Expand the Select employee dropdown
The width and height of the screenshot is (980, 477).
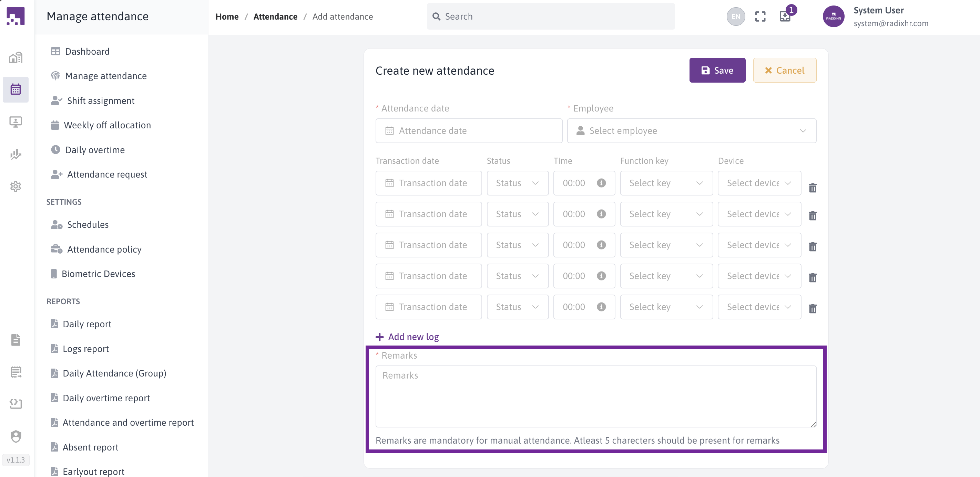(691, 131)
